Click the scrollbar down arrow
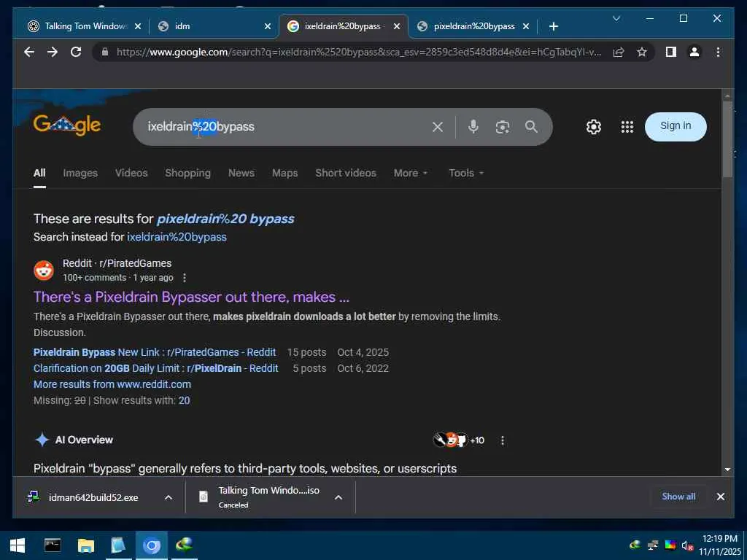The width and height of the screenshot is (747, 560). [727, 470]
